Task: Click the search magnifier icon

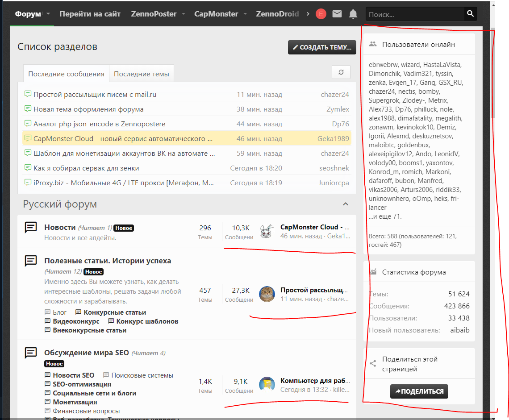Action: click(x=470, y=14)
